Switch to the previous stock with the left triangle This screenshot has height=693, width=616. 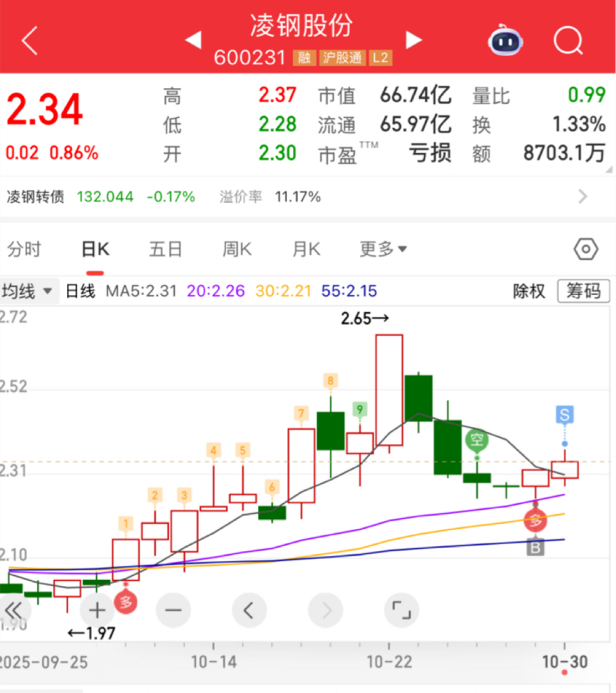point(193,40)
